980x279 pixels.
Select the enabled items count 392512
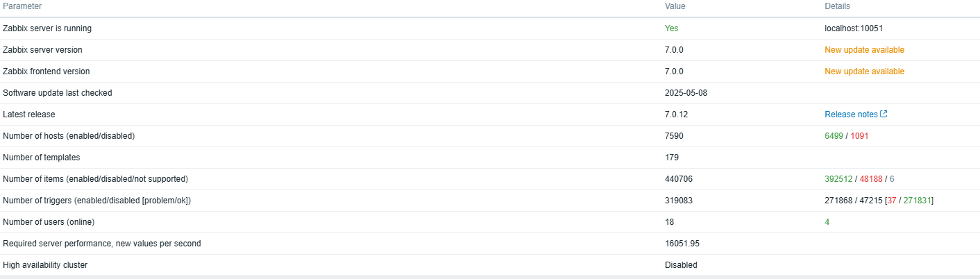(838, 179)
